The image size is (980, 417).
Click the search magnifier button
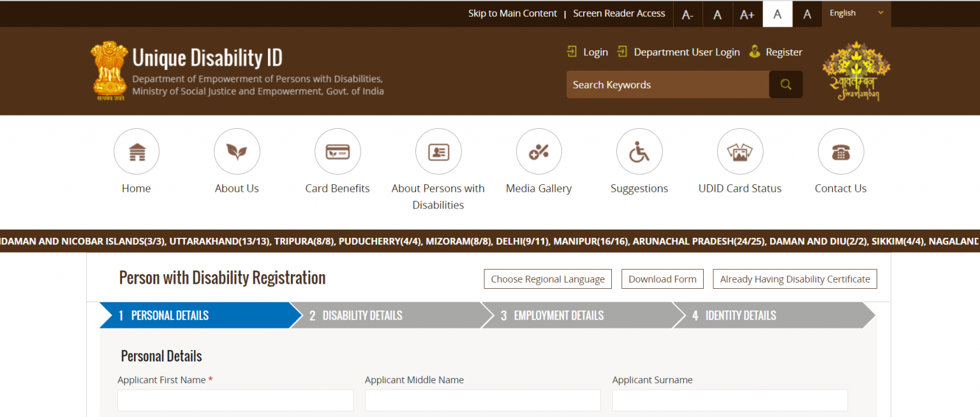(785, 85)
